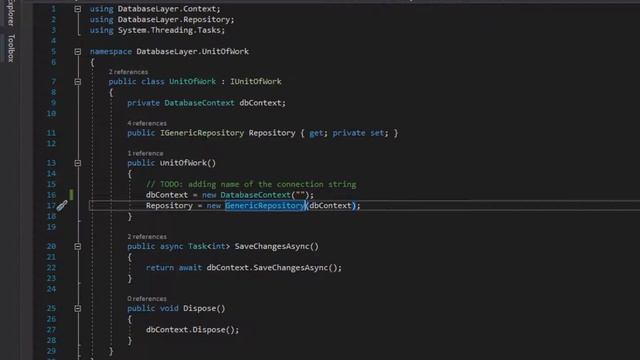This screenshot has width=640, height=360.
Task: Click line number 17 in the margin
Action: [x=51, y=206]
